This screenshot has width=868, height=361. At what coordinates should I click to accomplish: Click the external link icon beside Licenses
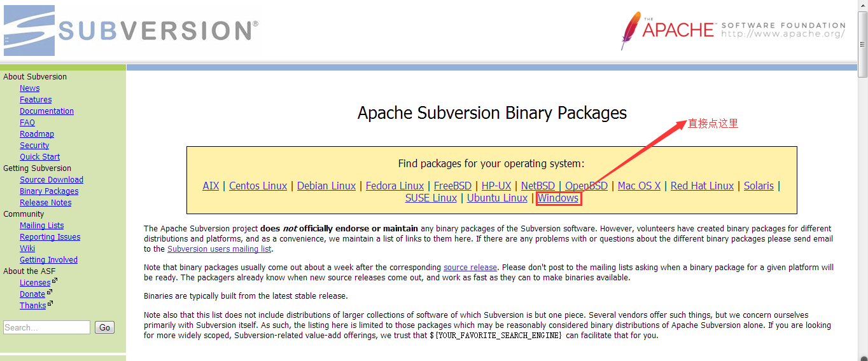(x=55, y=280)
